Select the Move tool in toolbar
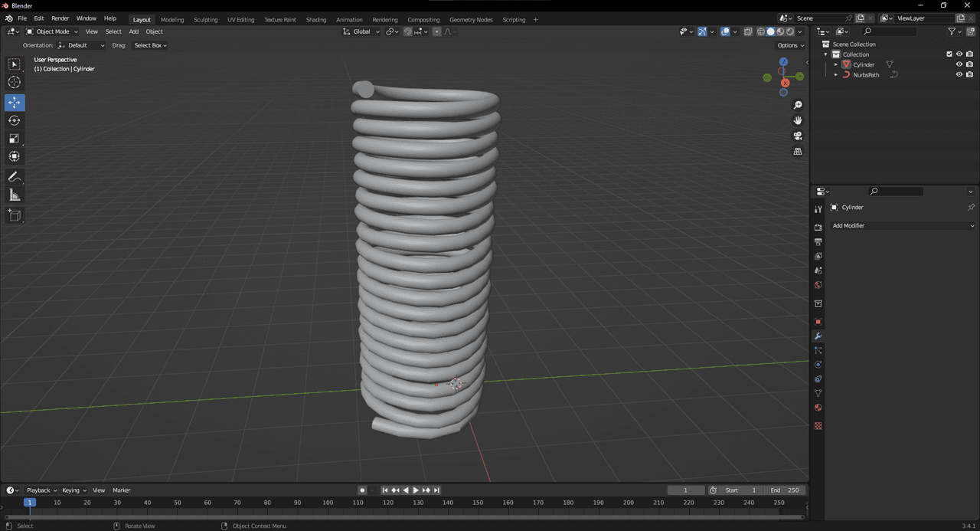Image resolution: width=980 pixels, height=531 pixels. (x=15, y=103)
